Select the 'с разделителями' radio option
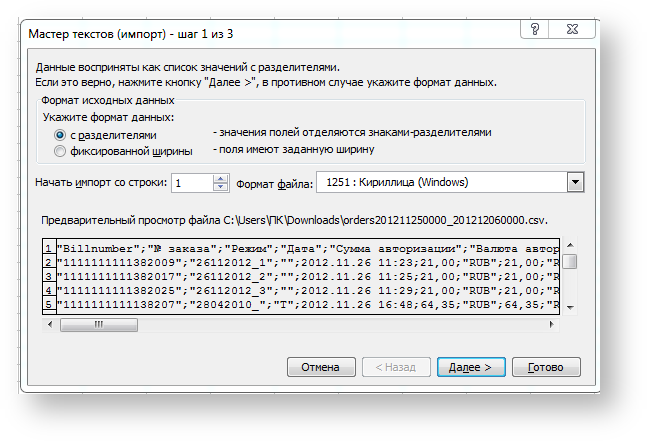 tap(61, 134)
